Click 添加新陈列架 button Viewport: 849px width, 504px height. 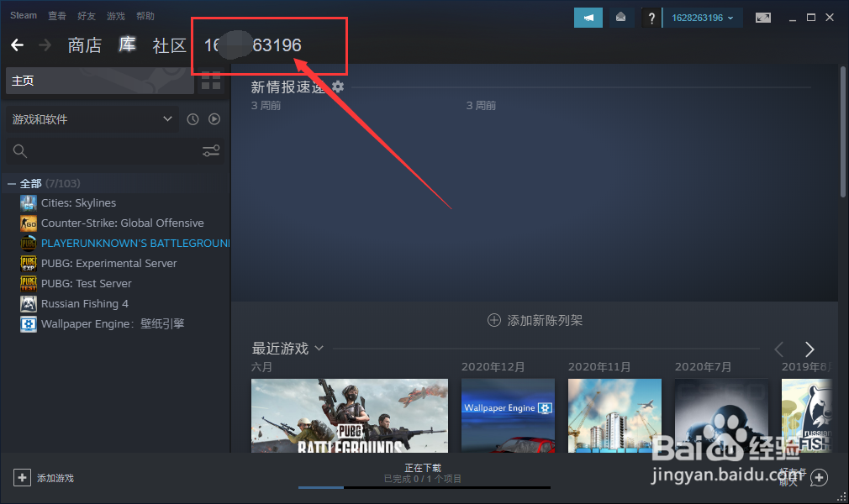coord(535,320)
